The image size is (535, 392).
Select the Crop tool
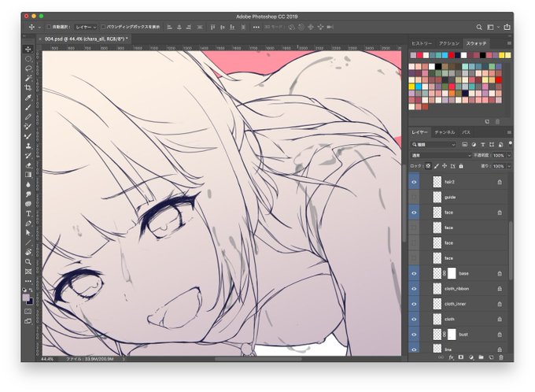(28, 87)
